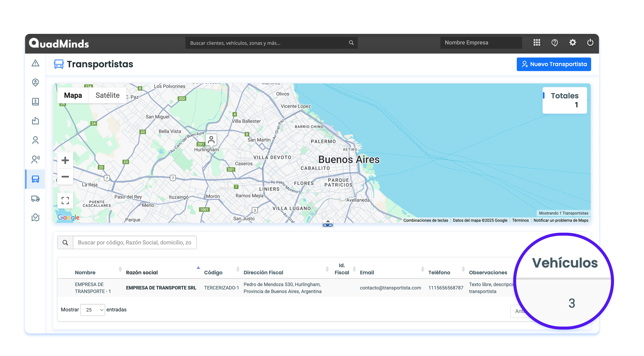The width and height of the screenshot is (644, 356).
Task: Open the person with signal sidebar icon
Action: pyautogui.click(x=35, y=159)
